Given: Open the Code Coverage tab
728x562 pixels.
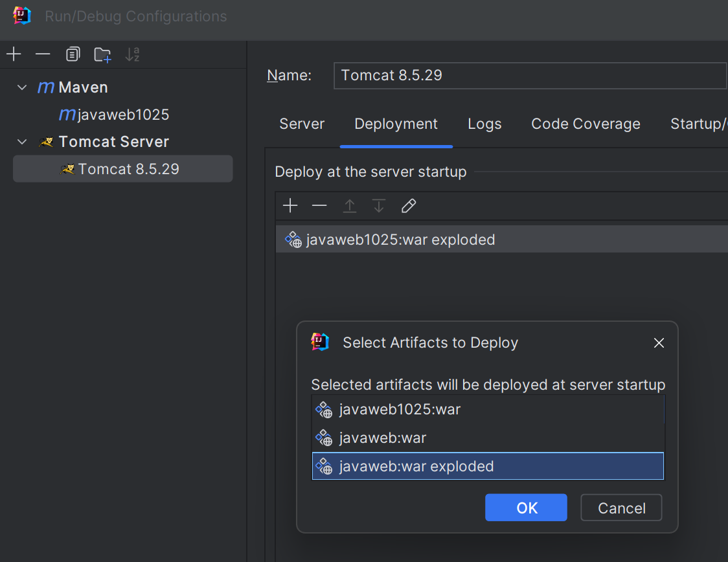Looking at the screenshot, I should point(586,124).
